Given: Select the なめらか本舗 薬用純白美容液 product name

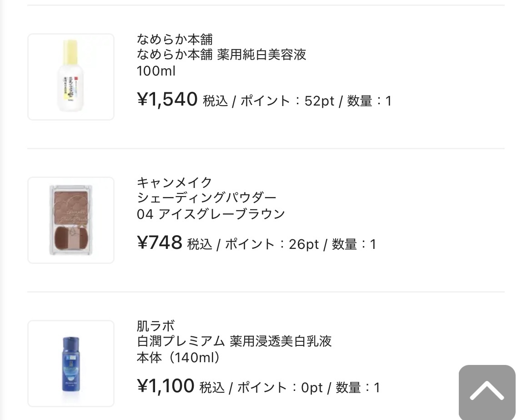Looking at the screenshot, I should 221,55.
